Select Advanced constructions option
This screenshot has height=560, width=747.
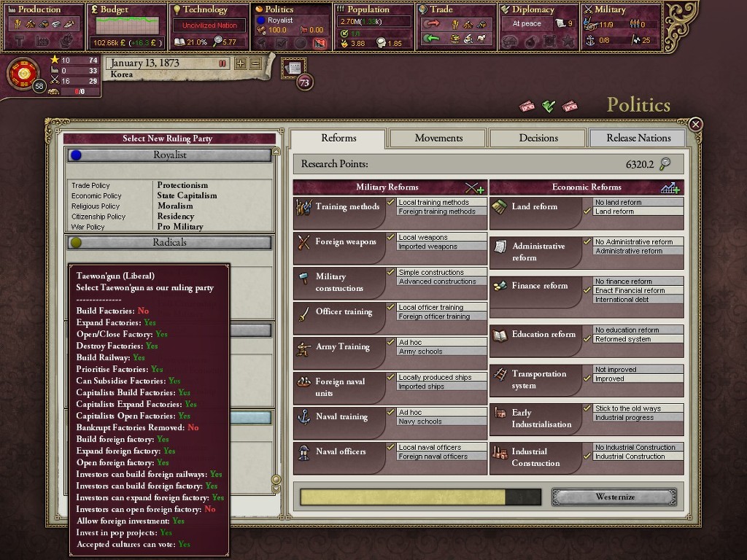[441, 281]
